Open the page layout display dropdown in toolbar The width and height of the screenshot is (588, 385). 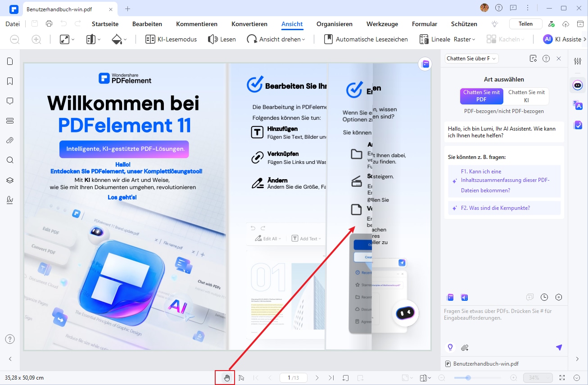[x=93, y=40]
